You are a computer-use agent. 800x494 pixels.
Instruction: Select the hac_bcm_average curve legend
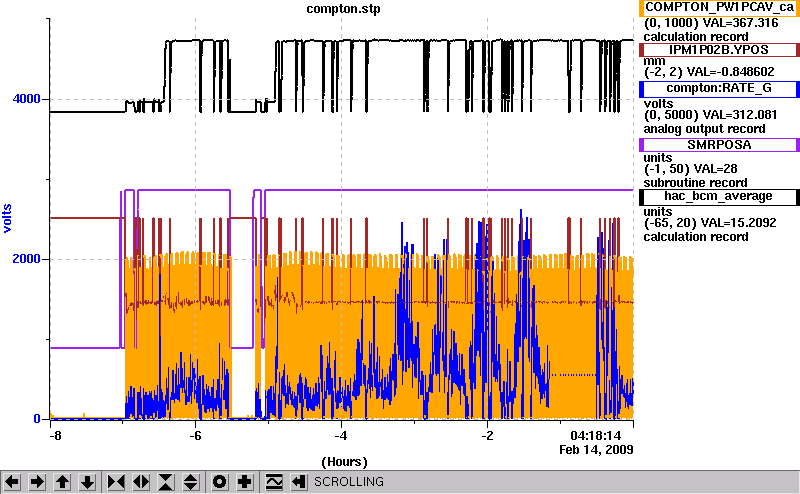coord(719,196)
